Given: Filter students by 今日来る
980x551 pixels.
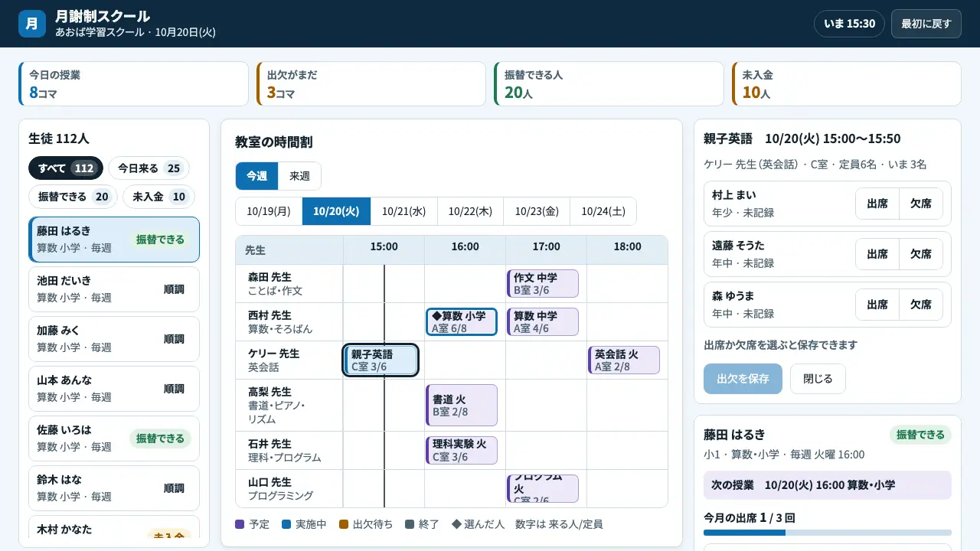Looking at the screenshot, I should [149, 168].
